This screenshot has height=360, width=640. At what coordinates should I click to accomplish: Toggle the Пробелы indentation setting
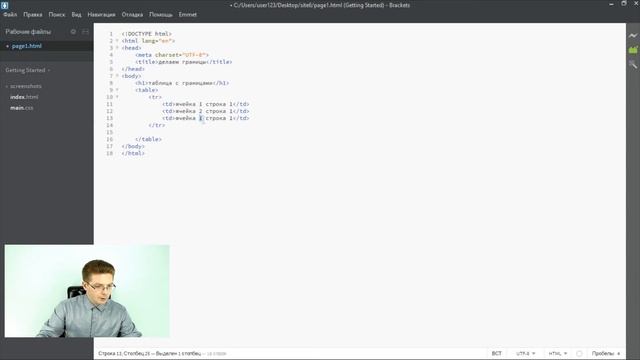(603, 353)
